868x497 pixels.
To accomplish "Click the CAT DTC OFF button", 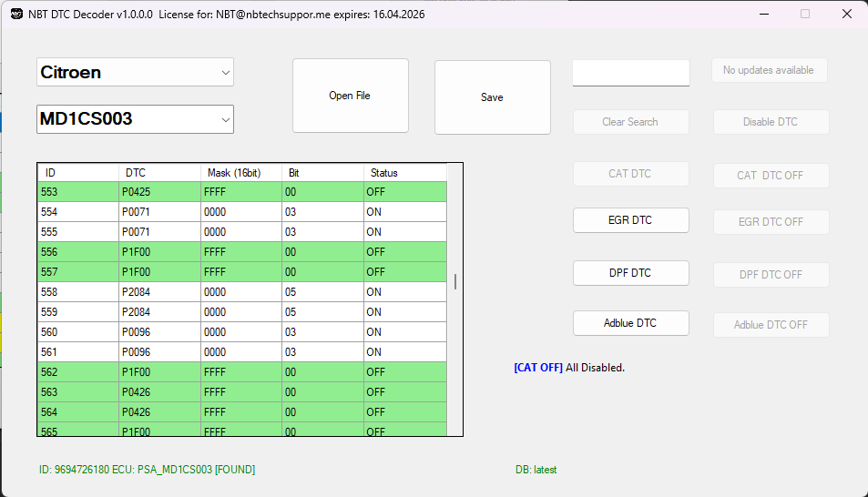I will [x=771, y=176].
